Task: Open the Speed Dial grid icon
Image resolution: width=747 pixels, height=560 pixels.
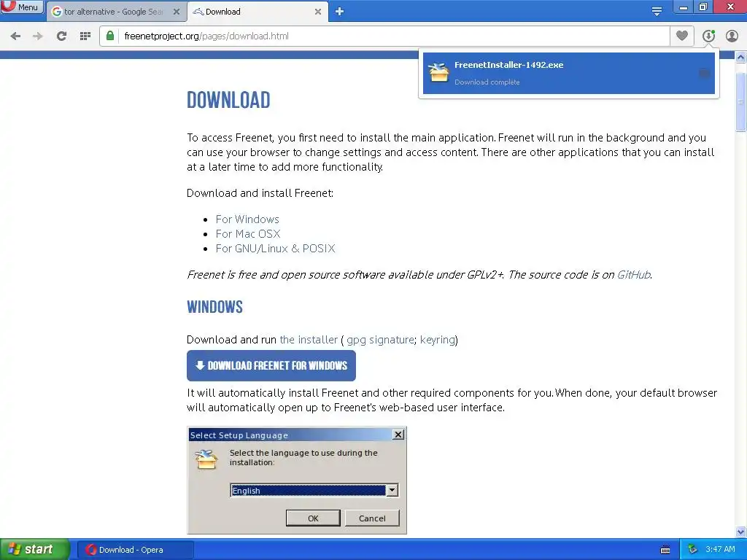Action: (x=85, y=36)
